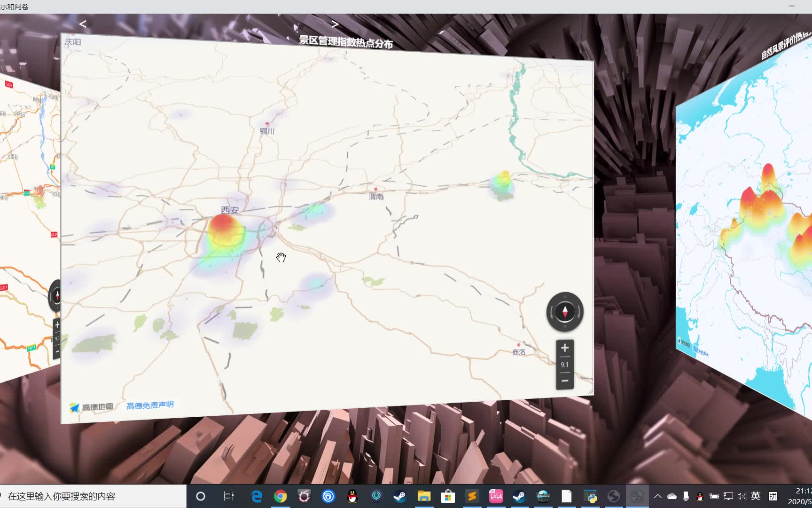Go to the next map panel arrow
Viewport: 812px width, 508px height.
[x=335, y=24]
